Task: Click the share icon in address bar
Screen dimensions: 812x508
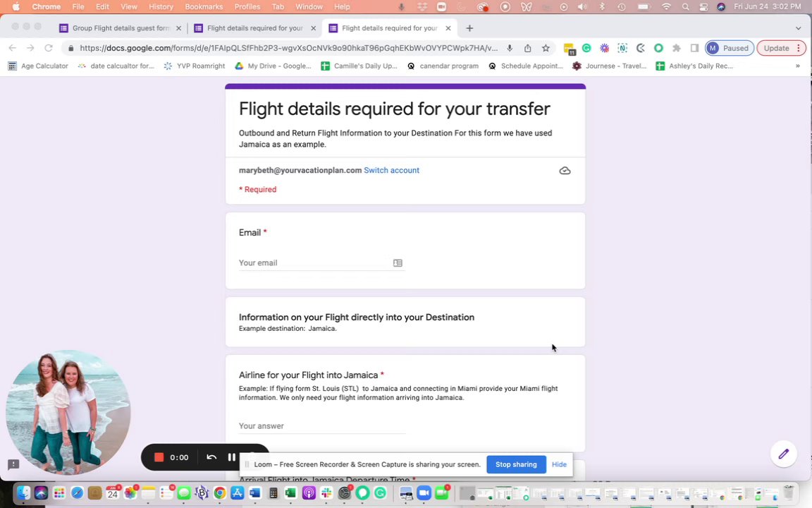Action: point(528,48)
